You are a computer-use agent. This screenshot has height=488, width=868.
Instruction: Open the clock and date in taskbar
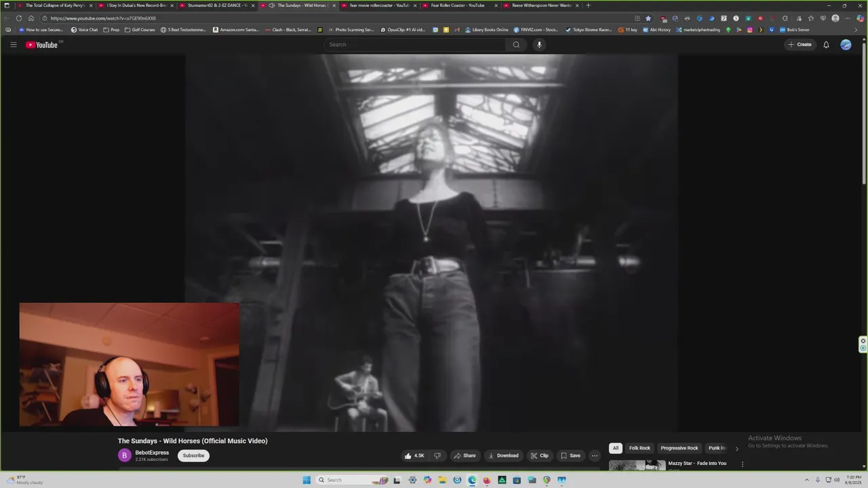[853, 480]
